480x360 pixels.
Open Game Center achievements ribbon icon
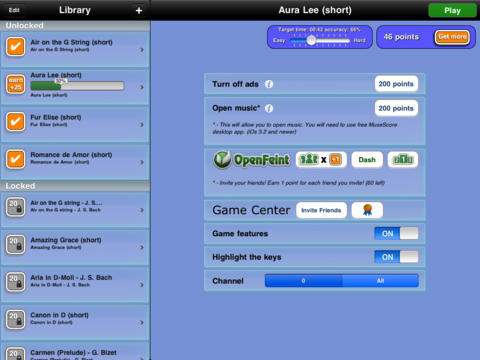(x=367, y=210)
